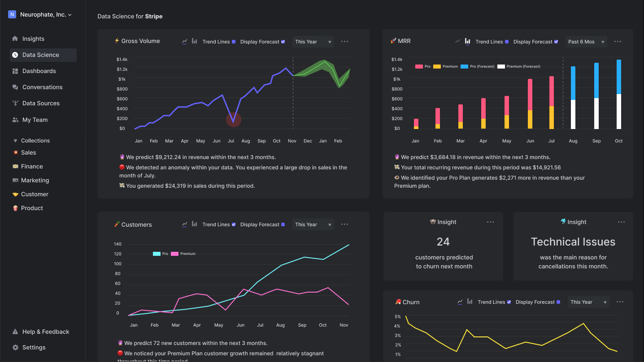
Task: Collapse the Collections section triangle
Action: pyautogui.click(x=15, y=141)
